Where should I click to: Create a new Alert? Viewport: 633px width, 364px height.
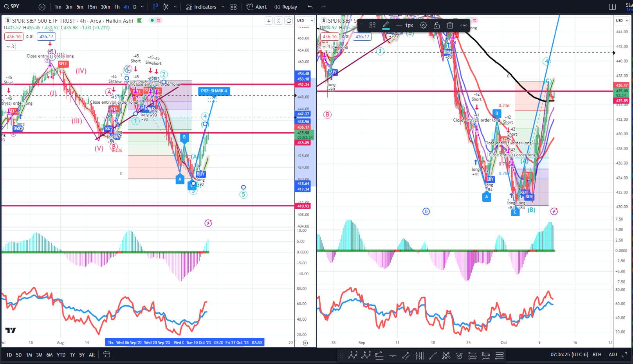(x=256, y=7)
